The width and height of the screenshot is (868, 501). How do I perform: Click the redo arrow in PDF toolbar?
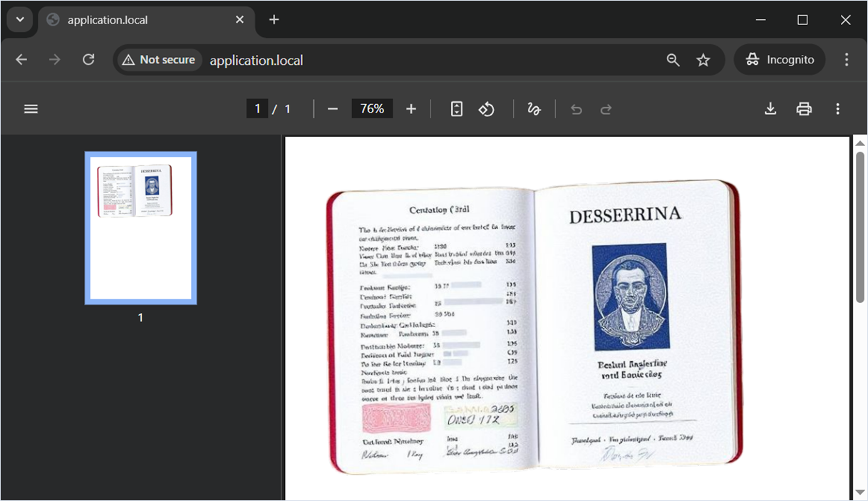click(x=606, y=109)
